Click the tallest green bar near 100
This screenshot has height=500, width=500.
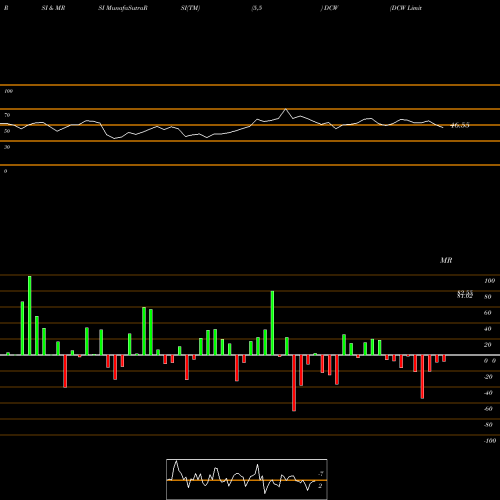point(30,315)
